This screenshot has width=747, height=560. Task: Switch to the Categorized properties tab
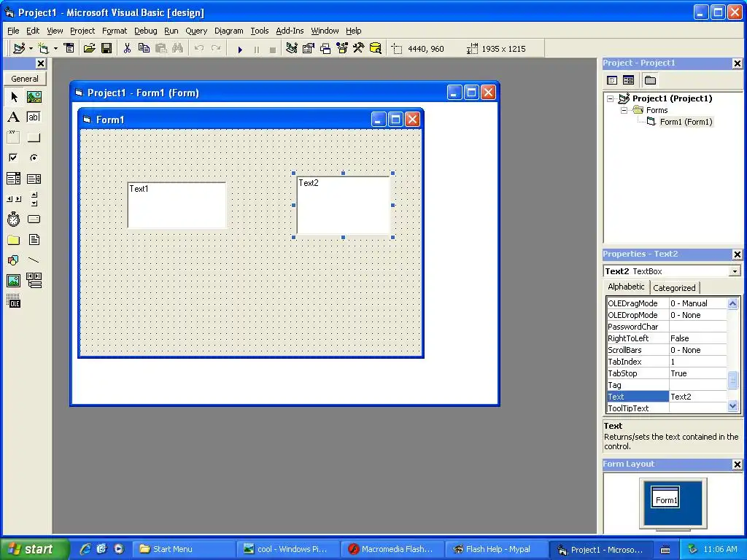[674, 287]
